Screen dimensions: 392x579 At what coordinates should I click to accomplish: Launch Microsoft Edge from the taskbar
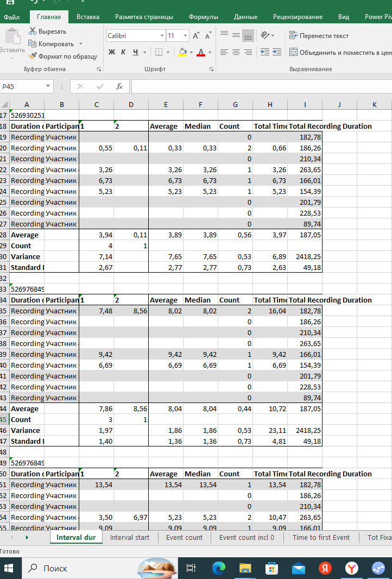click(x=218, y=568)
